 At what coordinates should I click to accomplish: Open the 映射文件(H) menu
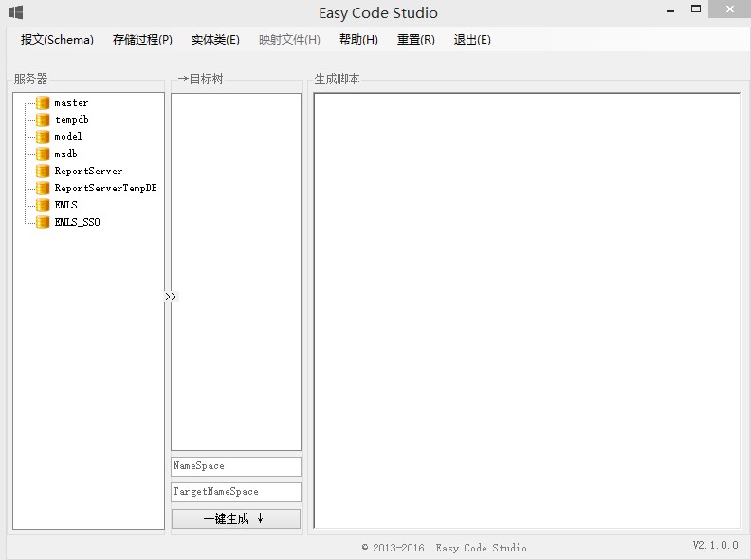[x=289, y=39]
